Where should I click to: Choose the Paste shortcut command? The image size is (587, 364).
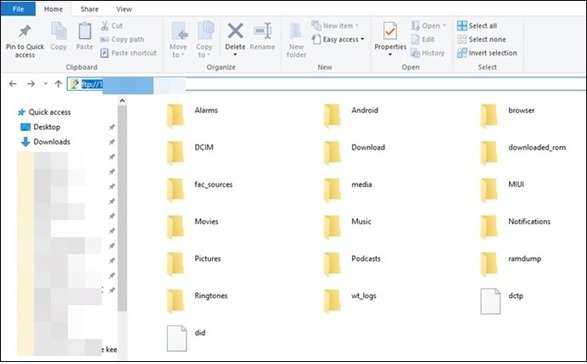point(128,53)
